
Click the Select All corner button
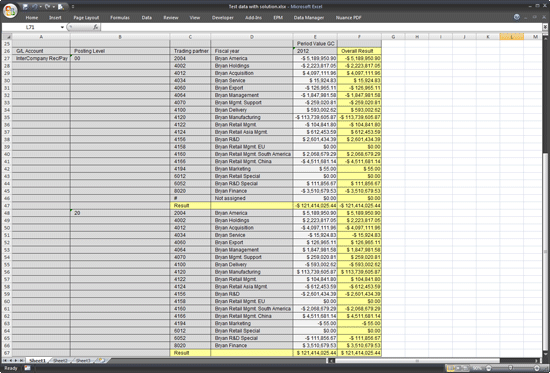(7, 37)
